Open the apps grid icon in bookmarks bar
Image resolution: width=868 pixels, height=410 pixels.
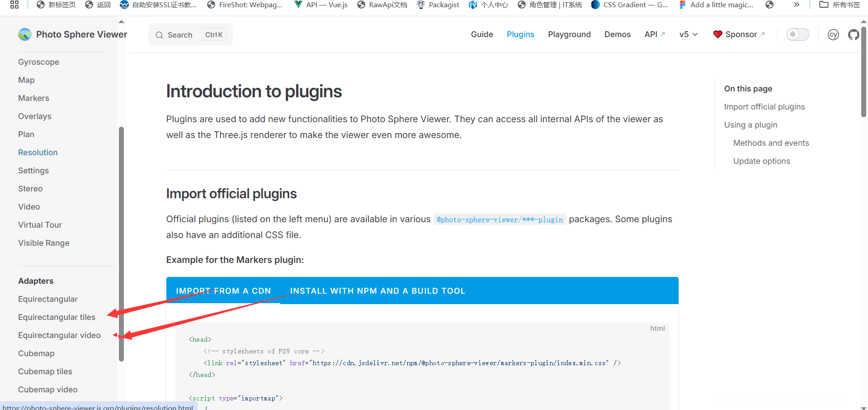click(x=14, y=5)
